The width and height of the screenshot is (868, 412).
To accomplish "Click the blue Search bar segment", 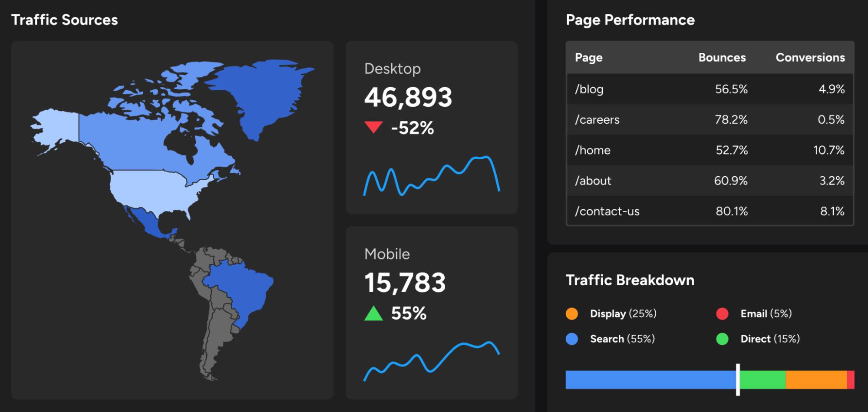I will (x=650, y=379).
